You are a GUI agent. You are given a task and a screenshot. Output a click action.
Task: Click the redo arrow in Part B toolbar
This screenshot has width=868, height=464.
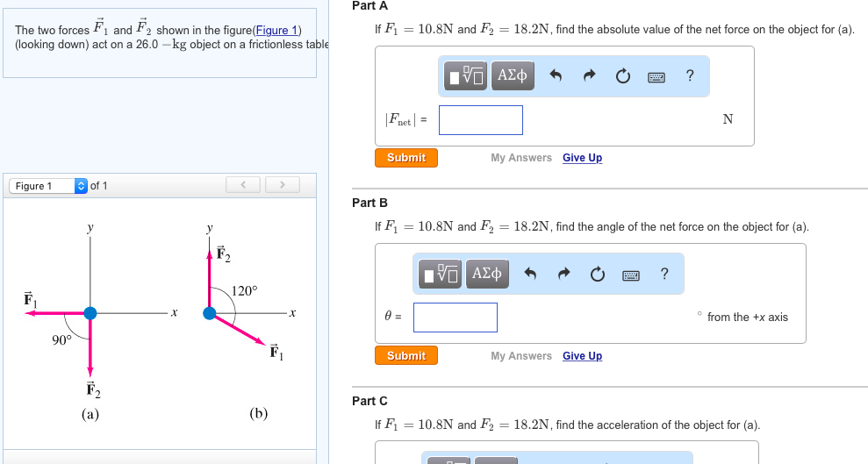[564, 274]
